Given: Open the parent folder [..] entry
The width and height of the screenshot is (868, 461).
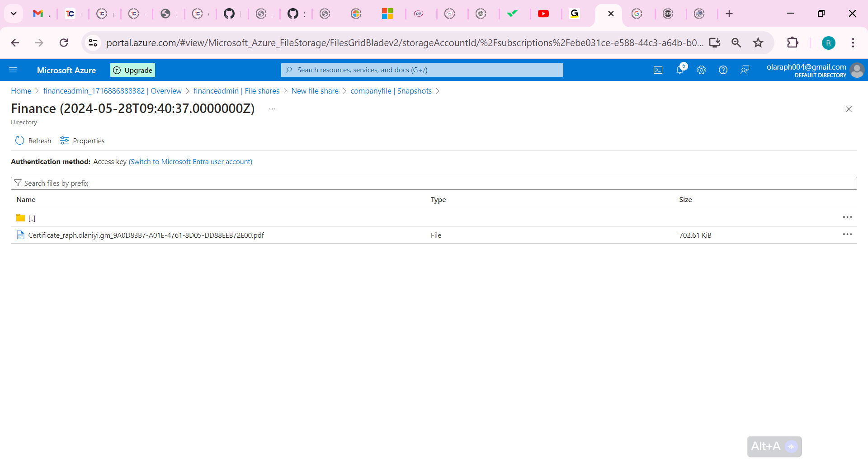Looking at the screenshot, I should coord(32,218).
